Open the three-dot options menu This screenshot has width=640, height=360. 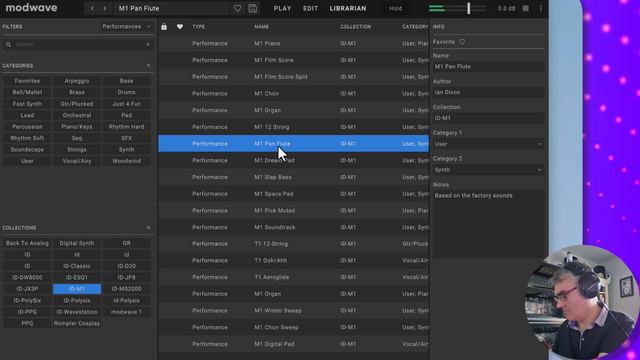(x=541, y=8)
